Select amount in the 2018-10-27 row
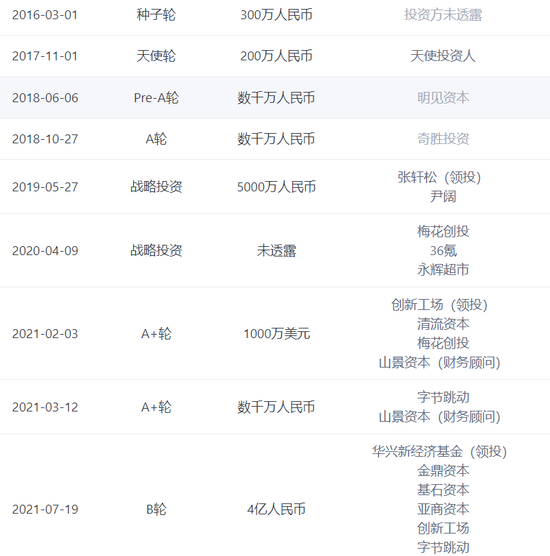The height and width of the screenshot is (556, 550). pos(276,139)
